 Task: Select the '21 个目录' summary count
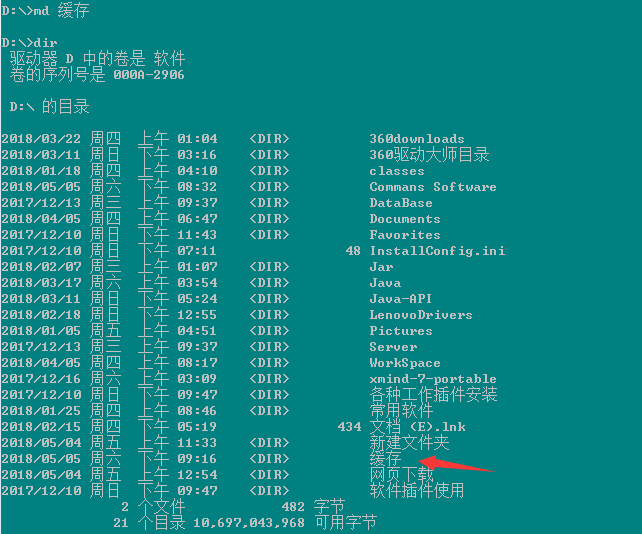(x=149, y=523)
